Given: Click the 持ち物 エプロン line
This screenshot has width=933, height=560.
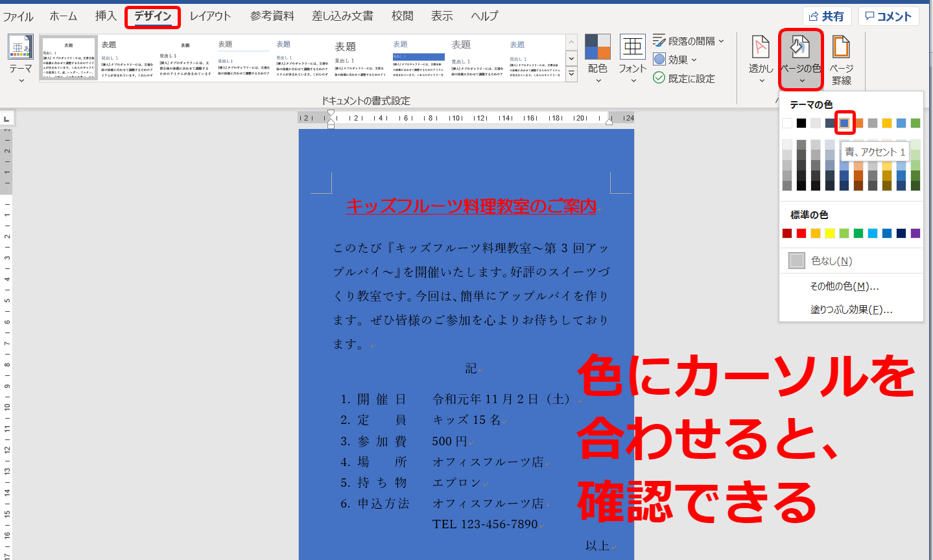Looking at the screenshot, I should [411, 483].
